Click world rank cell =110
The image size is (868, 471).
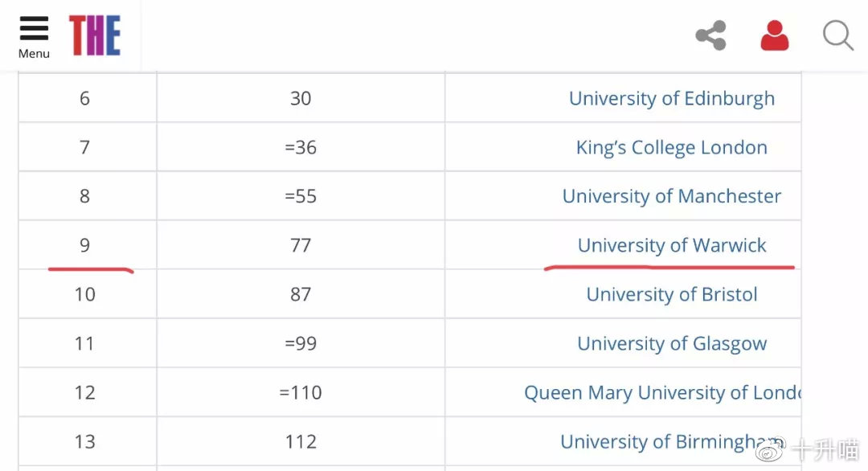click(301, 392)
